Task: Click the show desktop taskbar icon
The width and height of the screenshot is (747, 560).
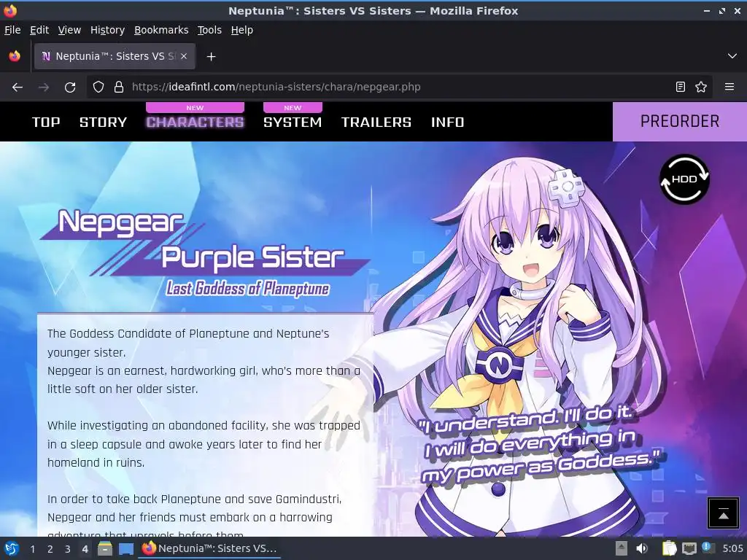Action: [125, 548]
